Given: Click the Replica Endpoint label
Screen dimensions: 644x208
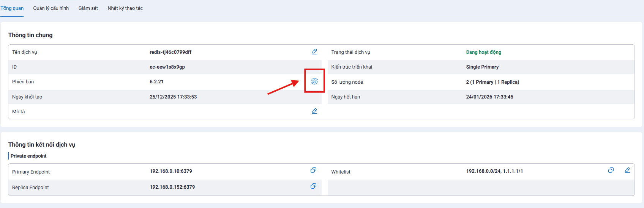Looking at the screenshot, I should [x=30, y=188].
